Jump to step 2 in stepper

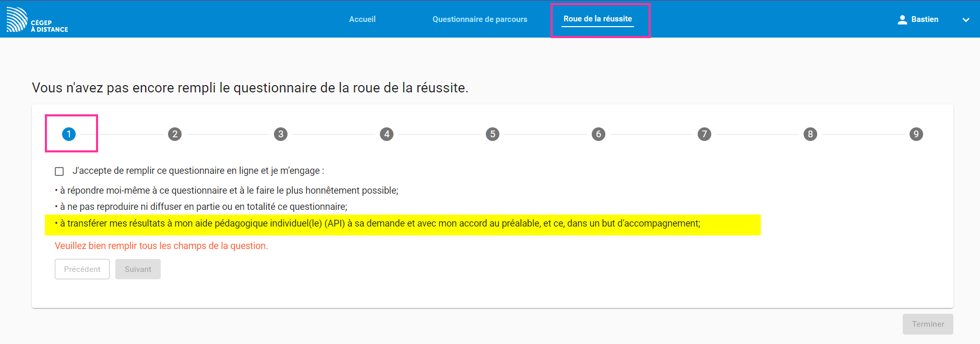click(175, 134)
